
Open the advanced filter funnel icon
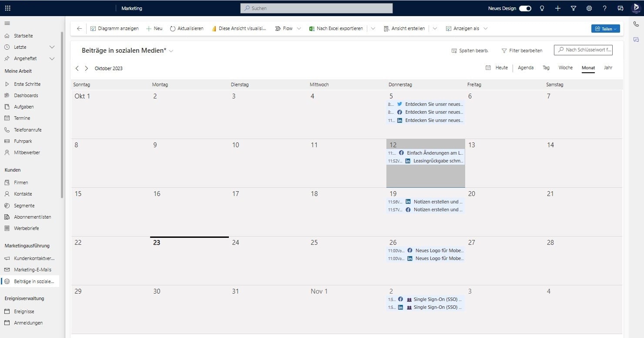573,8
